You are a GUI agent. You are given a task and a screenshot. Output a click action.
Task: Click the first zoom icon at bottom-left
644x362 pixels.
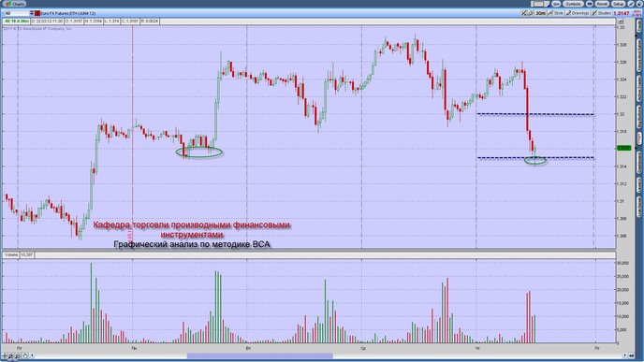point(5,355)
